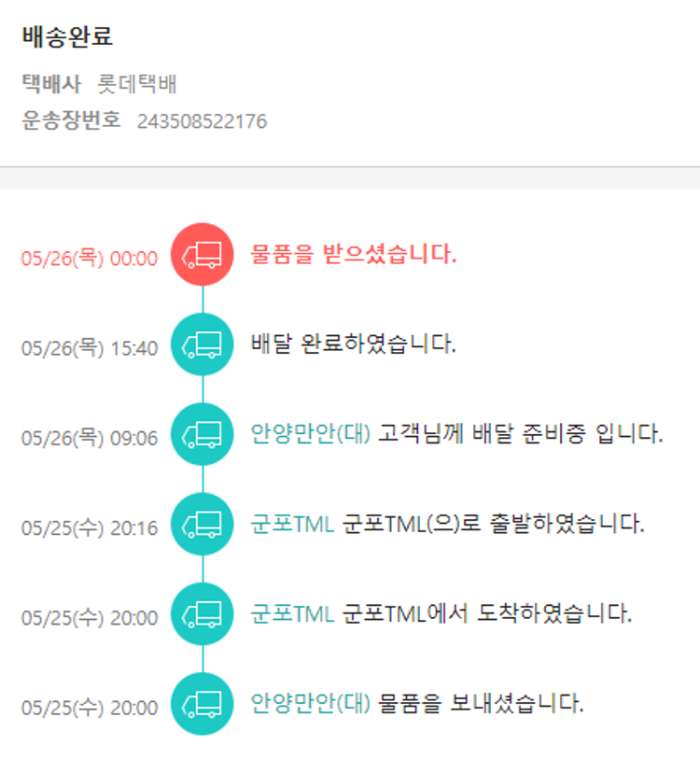Open the 안양만안(대) link in 배달 준비중 row
Screen dimensions: 700x759
(311, 434)
